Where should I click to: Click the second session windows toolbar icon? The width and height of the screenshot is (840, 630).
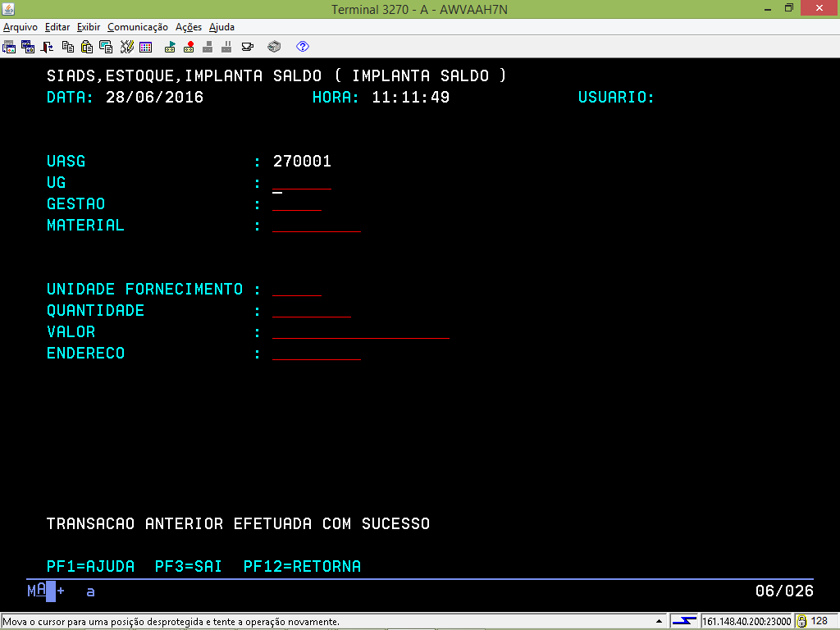(x=28, y=47)
